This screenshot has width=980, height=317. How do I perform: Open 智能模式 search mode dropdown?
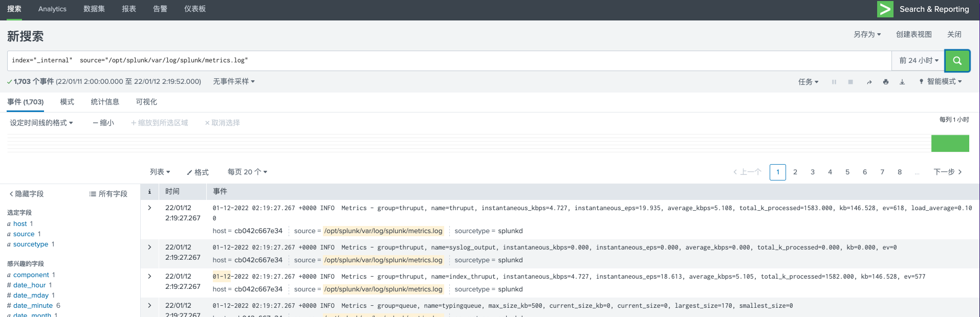941,81
